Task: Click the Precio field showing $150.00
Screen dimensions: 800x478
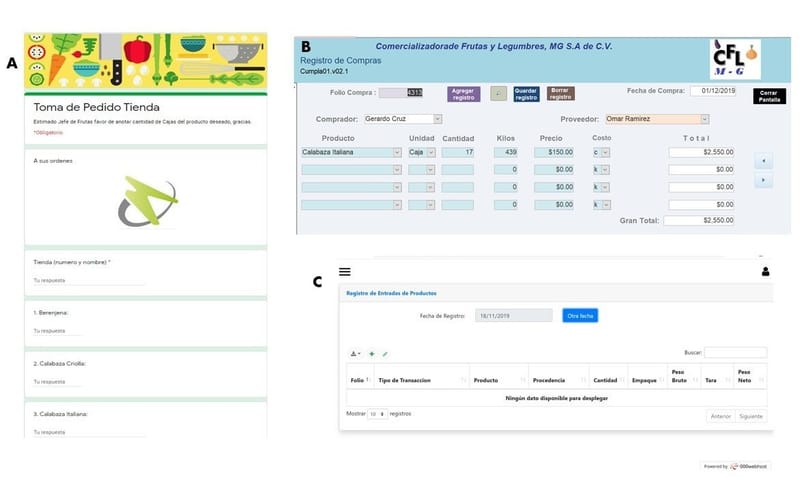Action: tap(554, 152)
